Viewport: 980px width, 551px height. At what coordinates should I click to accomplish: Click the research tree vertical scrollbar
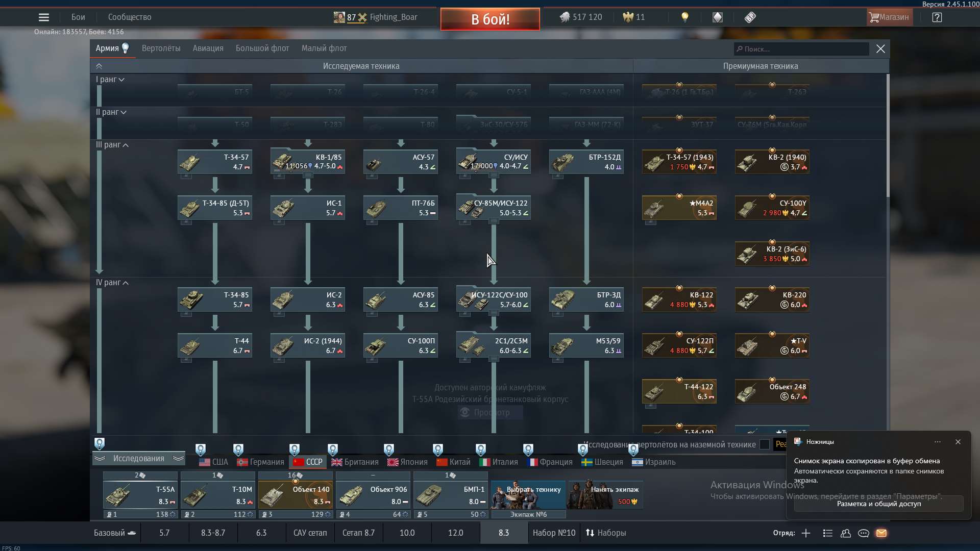click(888, 136)
